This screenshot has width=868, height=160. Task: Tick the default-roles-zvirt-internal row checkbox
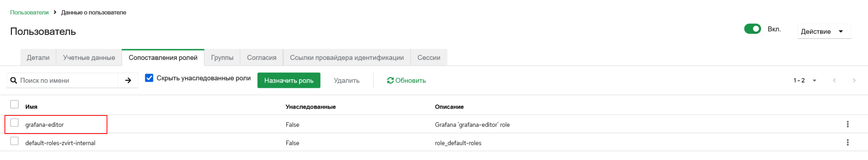14,141
